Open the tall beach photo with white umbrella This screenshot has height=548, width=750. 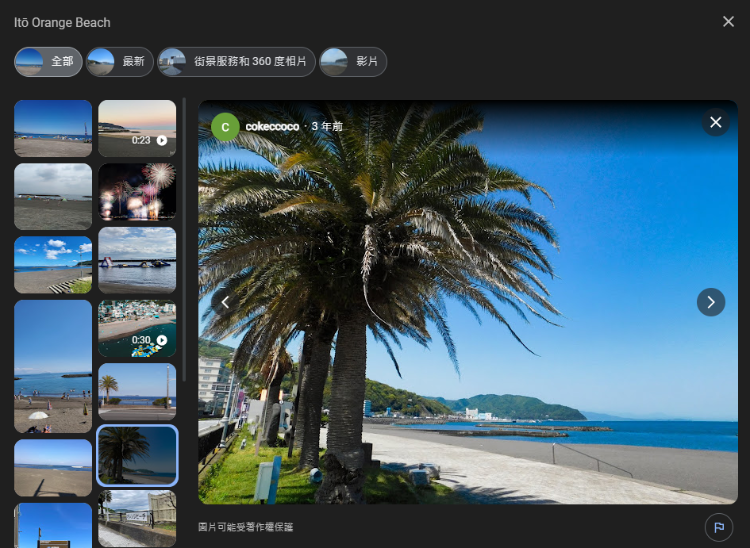[53, 367]
